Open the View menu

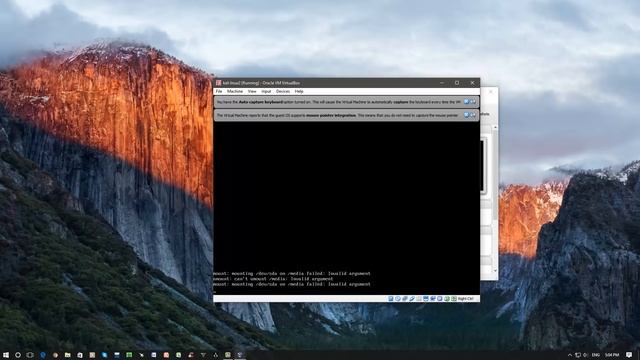tap(252, 91)
